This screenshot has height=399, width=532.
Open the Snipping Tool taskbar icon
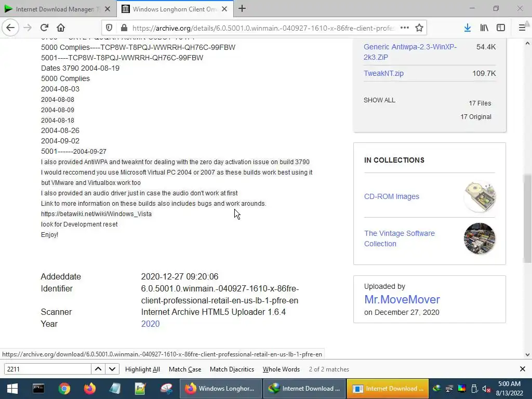(x=166, y=389)
